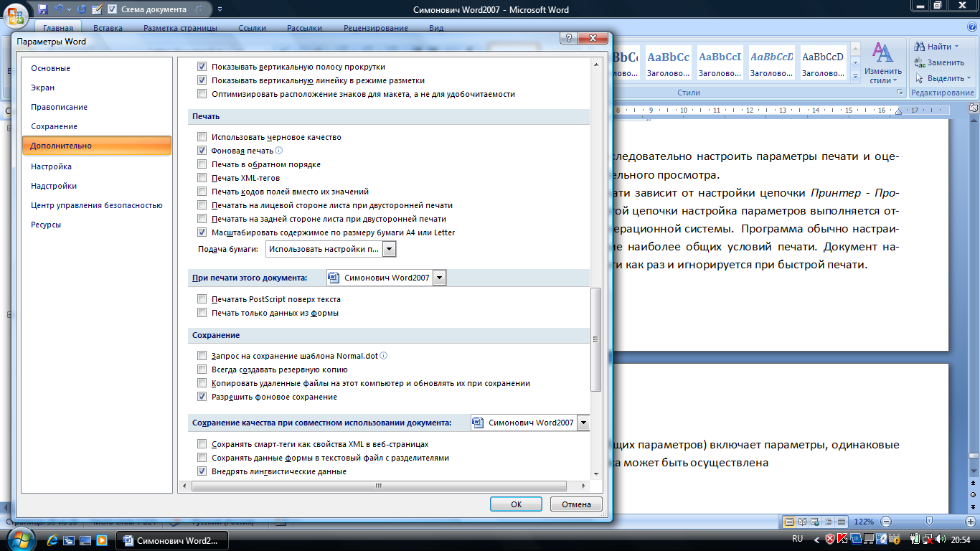This screenshot has height=551, width=980.
Task: Click the zoom slider in status bar
Action: pos(929,522)
